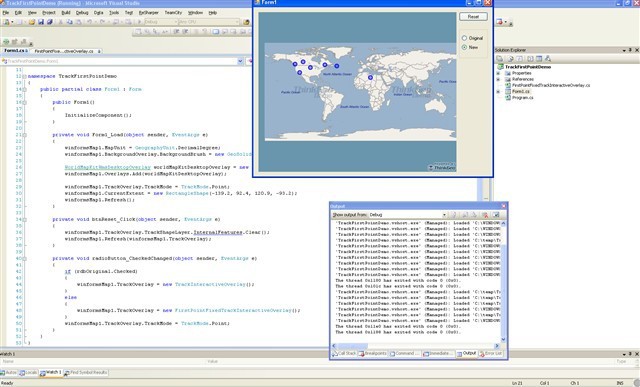The height and width of the screenshot is (387, 640).
Task: Select TrackFirstPointDemo project node
Action: tap(528, 67)
